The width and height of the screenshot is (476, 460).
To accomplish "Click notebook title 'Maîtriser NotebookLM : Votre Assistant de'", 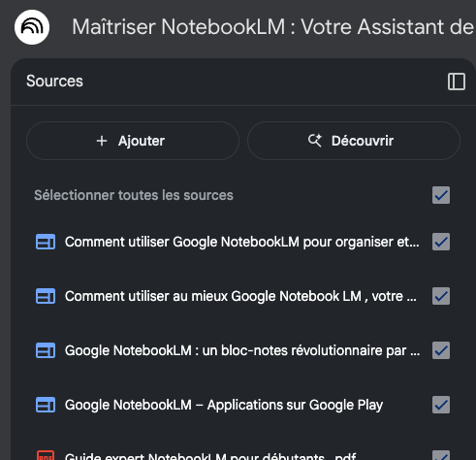I will pos(273,27).
